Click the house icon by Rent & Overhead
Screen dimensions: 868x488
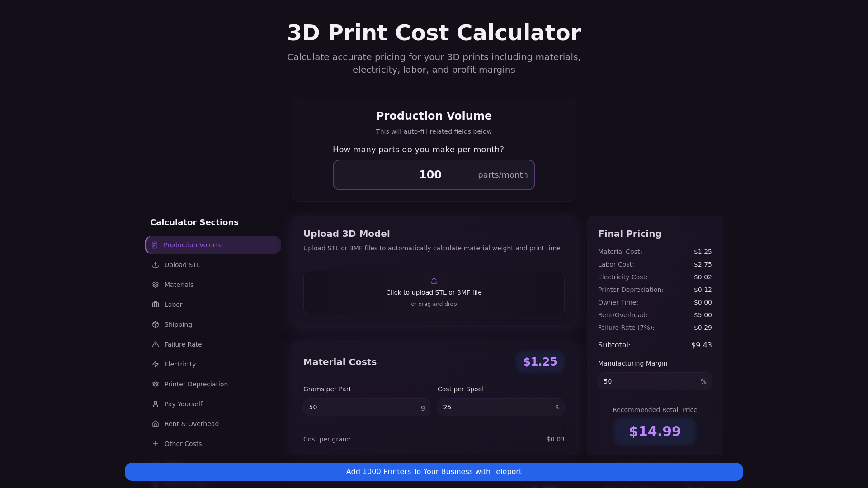pyautogui.click(x=156, y=424)
